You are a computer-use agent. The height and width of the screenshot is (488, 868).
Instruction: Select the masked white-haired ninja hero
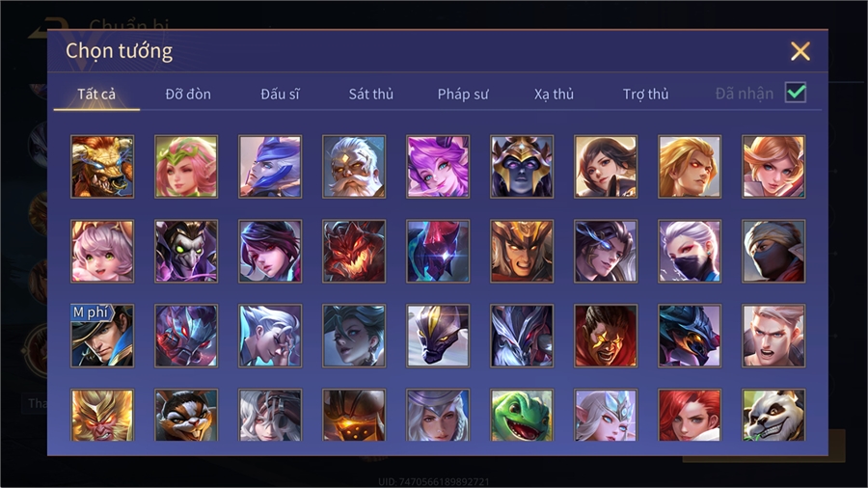pyautogui.click(x=690, y=251)
